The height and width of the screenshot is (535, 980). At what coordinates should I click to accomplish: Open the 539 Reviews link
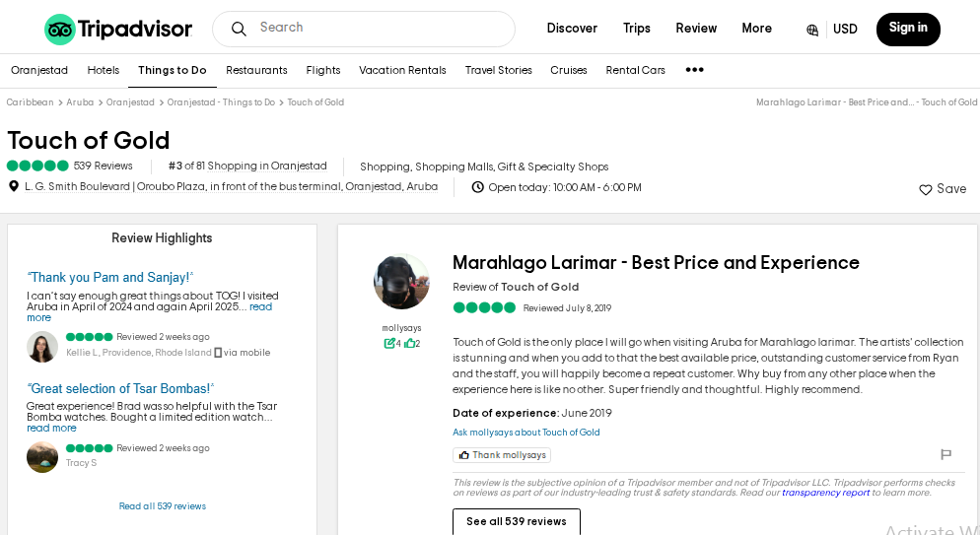pos(104,166)
